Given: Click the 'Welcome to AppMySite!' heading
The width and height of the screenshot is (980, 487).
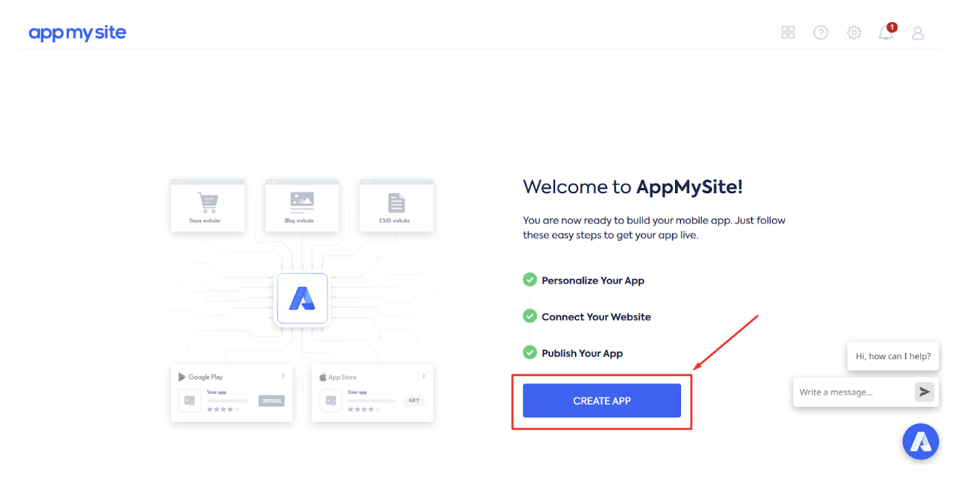Looking at the screenshot, I should click(x=633, y=187).
